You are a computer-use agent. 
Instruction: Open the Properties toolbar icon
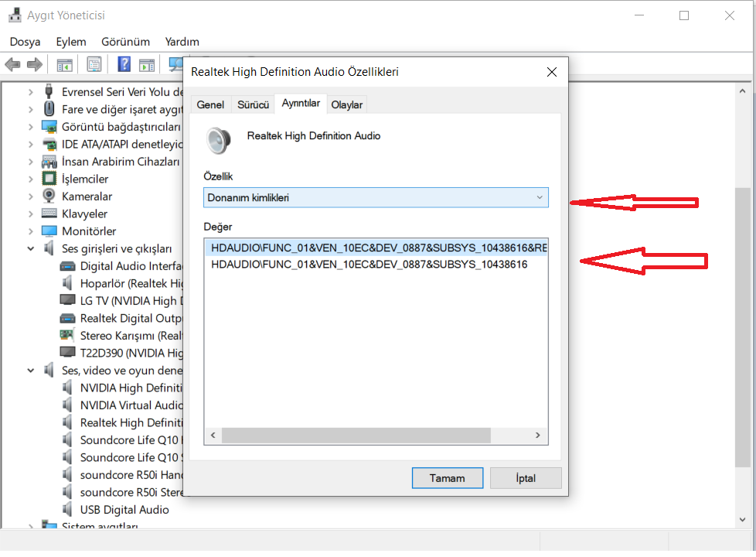(x=94, y=64)
